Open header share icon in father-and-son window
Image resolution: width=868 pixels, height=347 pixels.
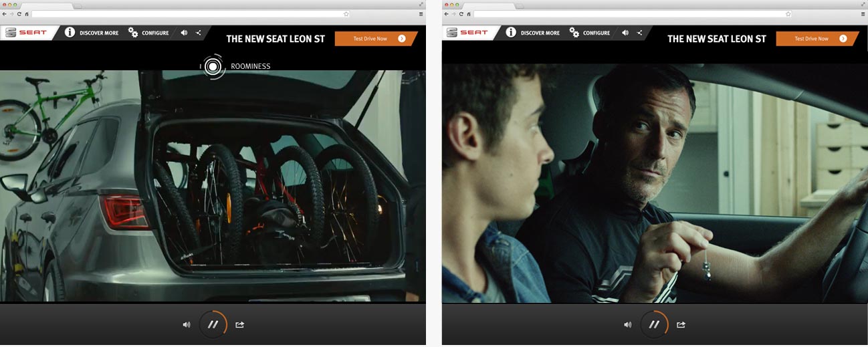640,33
